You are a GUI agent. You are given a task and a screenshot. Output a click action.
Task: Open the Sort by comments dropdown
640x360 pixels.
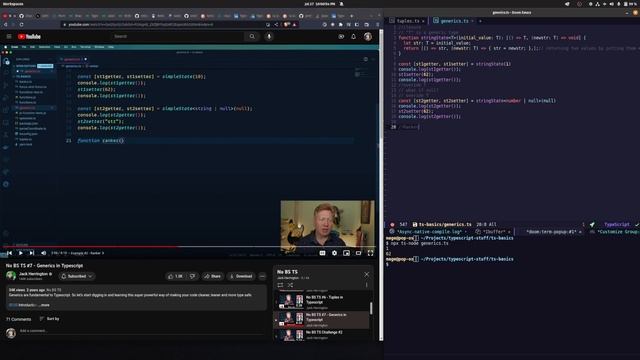pos(50,319)
